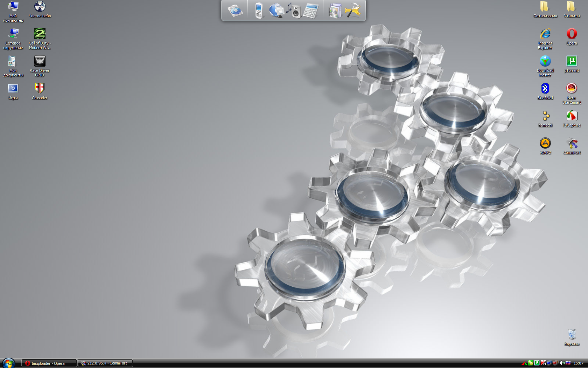The height and width of the screenshot is (368, 588).
Task: Open the Корзина (Recycle Bin)
Action: [572, 335]
